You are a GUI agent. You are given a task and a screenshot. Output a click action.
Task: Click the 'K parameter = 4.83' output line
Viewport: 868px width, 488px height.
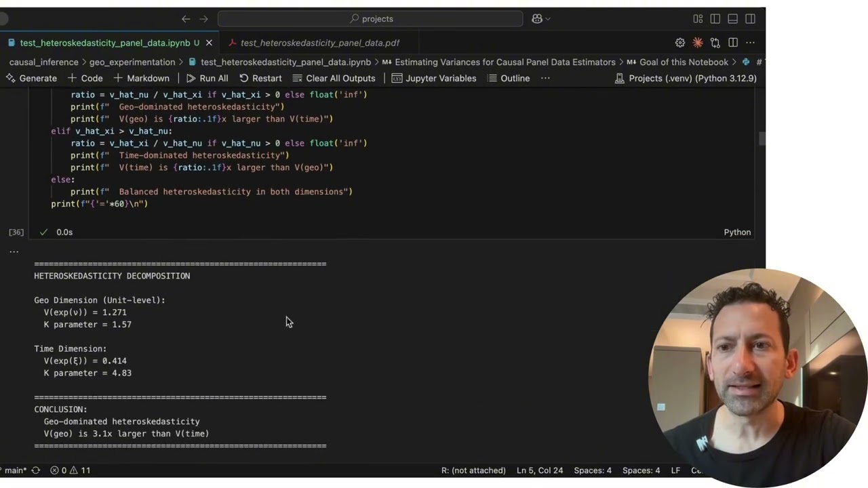pos(87,373)
